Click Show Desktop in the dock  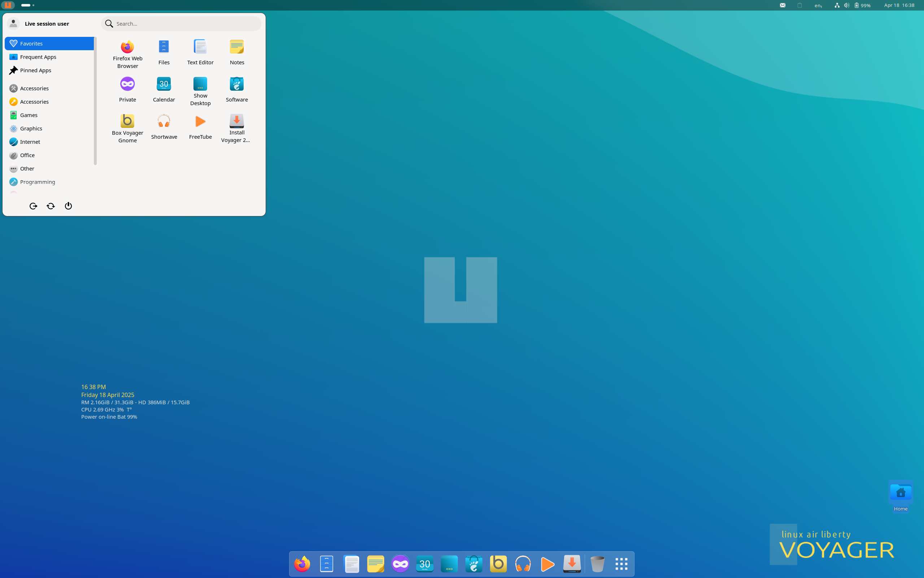tap(449, 564)
